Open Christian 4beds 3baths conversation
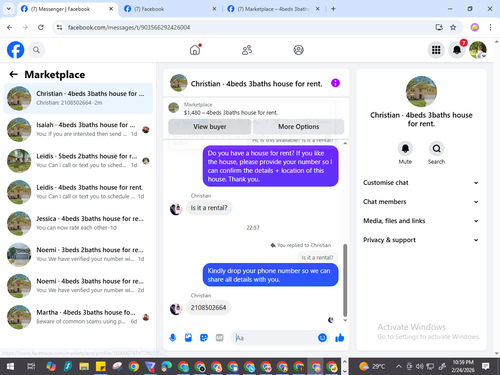 [78, 98]
